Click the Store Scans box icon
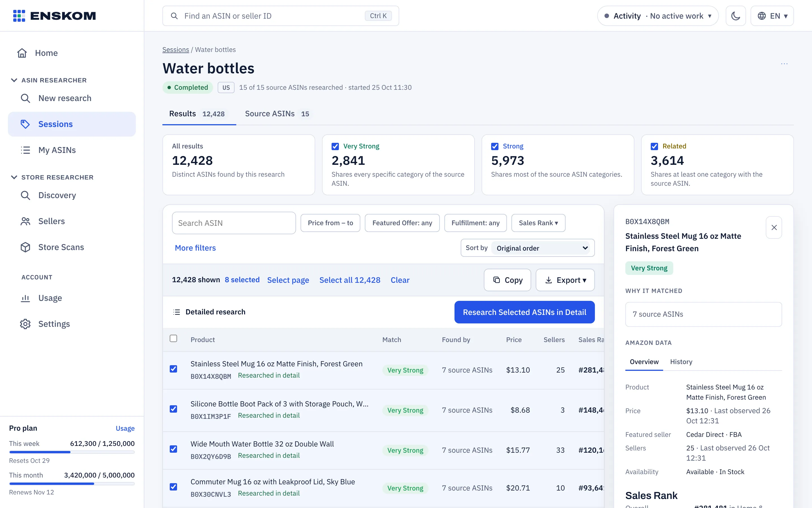This screenshot has width=812, height=508. [25, 247]
